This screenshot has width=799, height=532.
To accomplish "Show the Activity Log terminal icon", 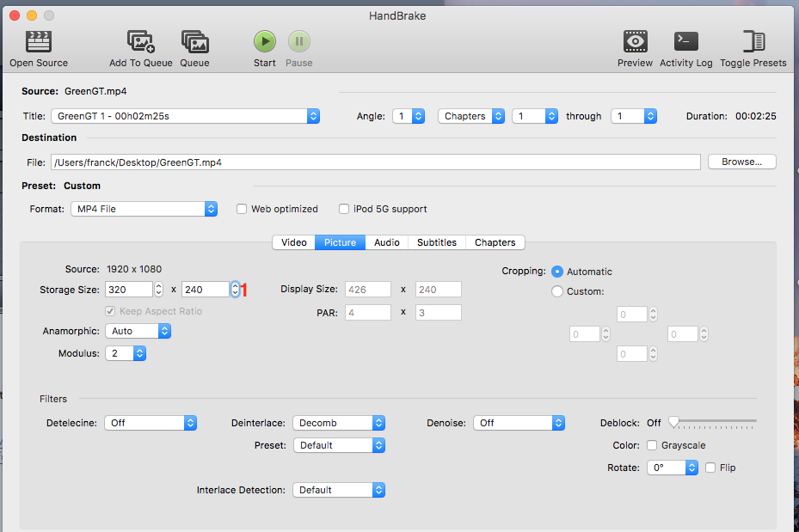I will coord(685,42).
